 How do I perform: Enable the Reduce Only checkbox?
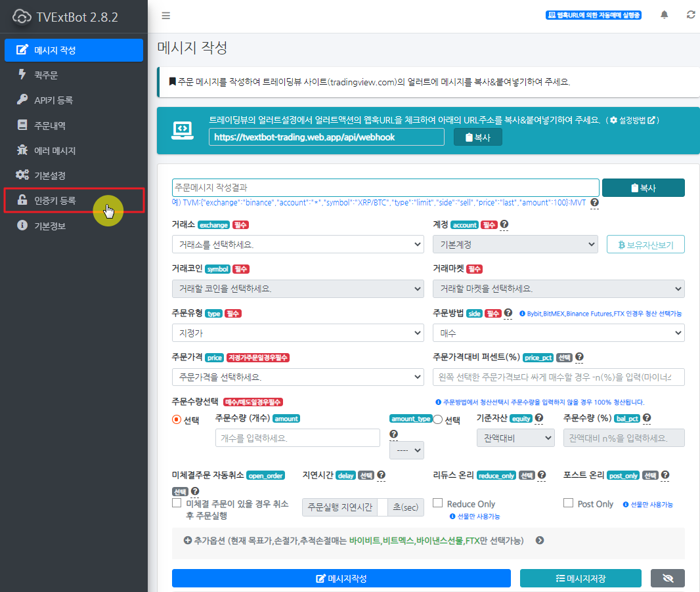point(437,502)
